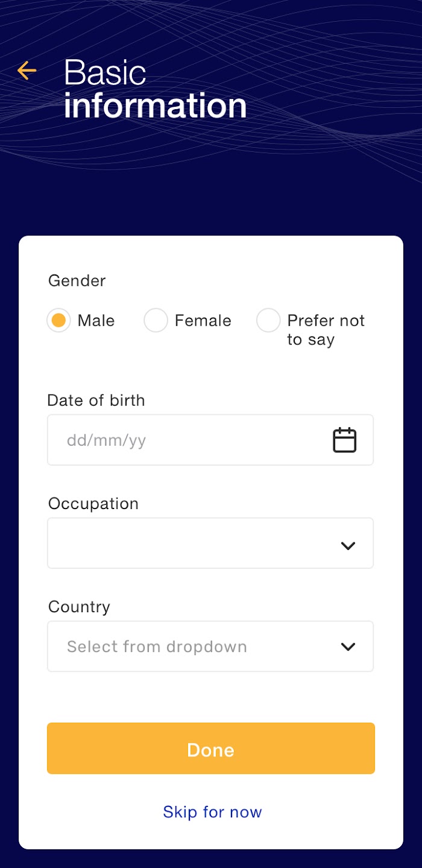This screenshot has width=422, height=868.
Task: Open the Select from dropdown country field
Action: click(210, 647)
